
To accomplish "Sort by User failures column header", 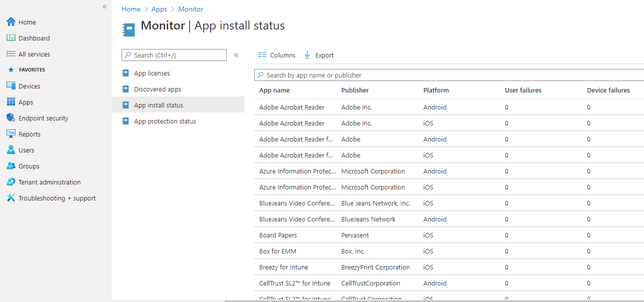I will click(x=523, y=90).
